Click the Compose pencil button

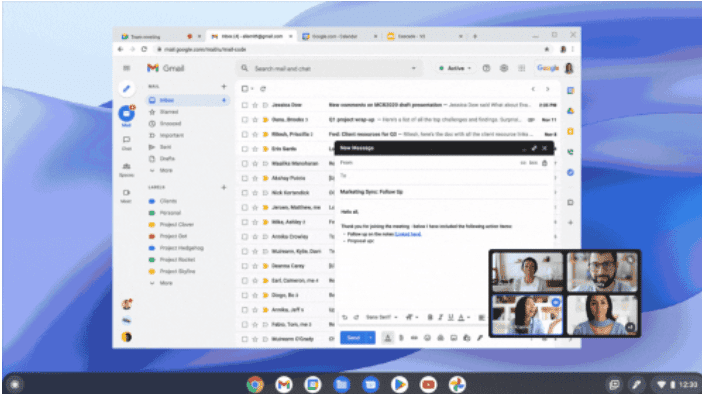[x=127, y=89]
